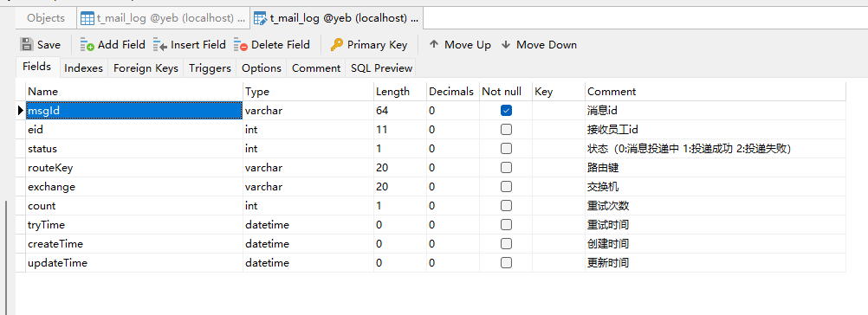Check Not null for tryTime row
The height and width of the screenshot is (315, 868).
click(506, 225)
